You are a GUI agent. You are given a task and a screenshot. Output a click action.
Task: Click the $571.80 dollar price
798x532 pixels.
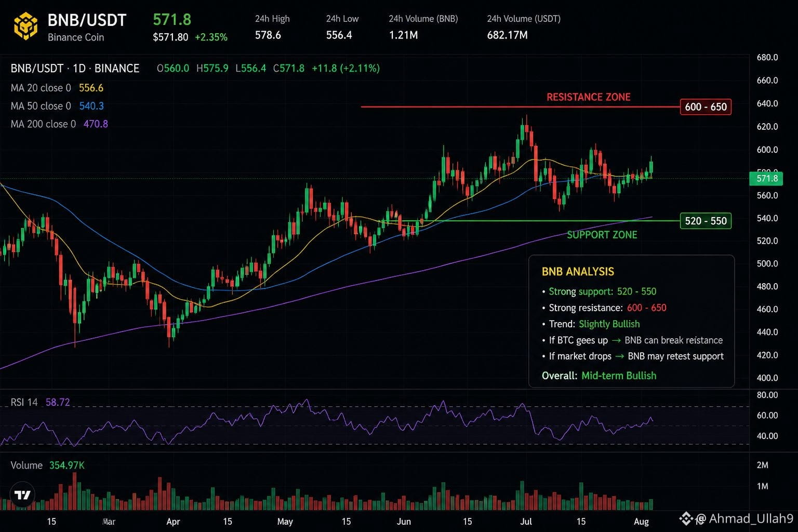coord(170,37)
